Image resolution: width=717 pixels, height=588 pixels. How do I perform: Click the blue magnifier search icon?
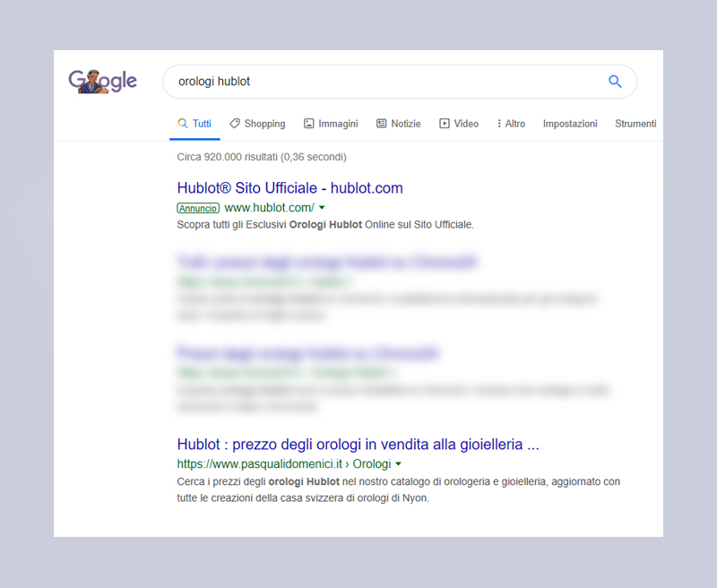click(615, 82)
